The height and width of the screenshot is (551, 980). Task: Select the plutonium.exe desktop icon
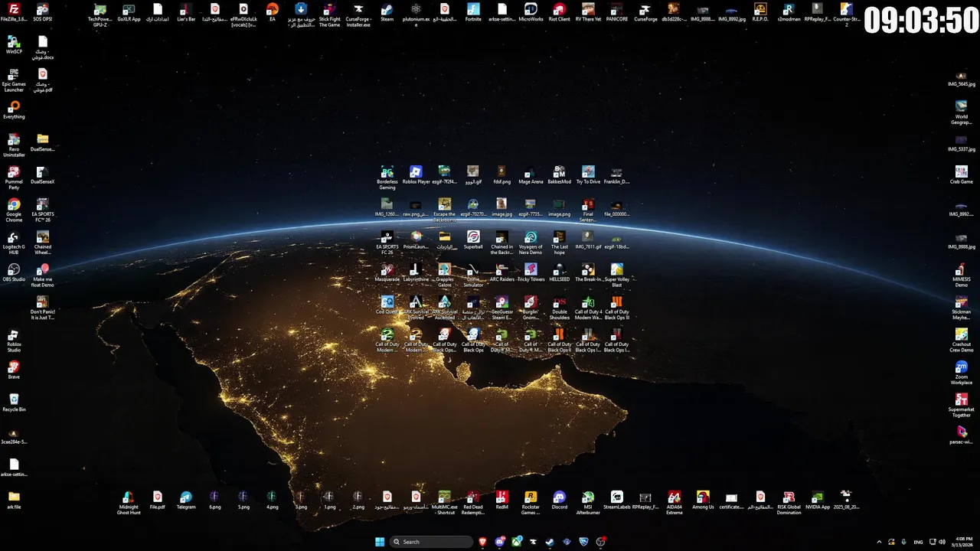click(x=416, y=15)
